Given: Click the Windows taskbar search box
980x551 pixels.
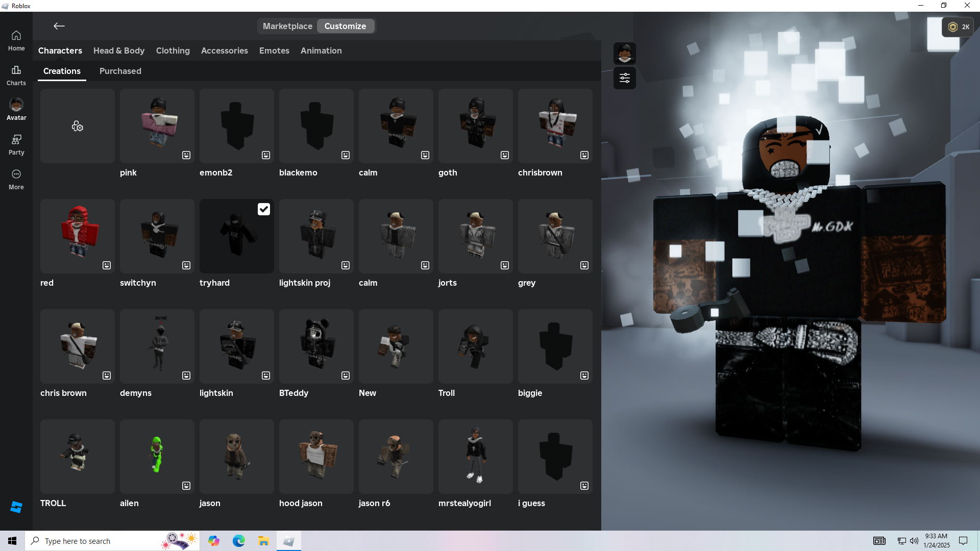Looking at the screenshot, I should pyautogui.click(x=102, y=541).
